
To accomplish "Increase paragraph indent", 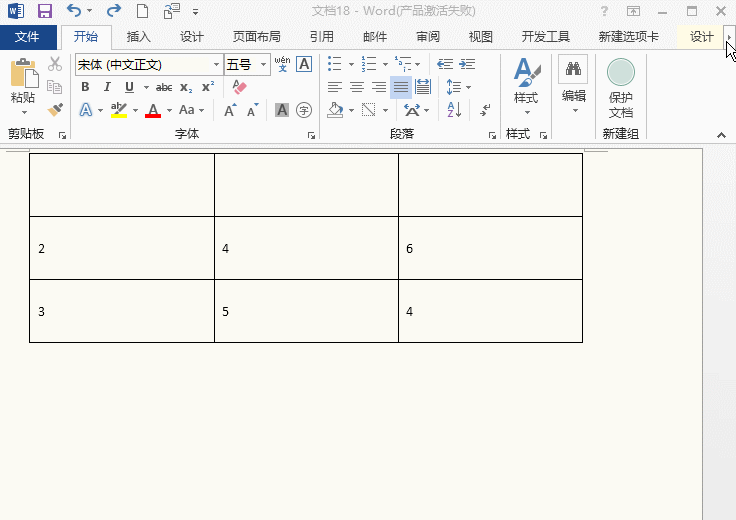I will click(x=467, y=64).
